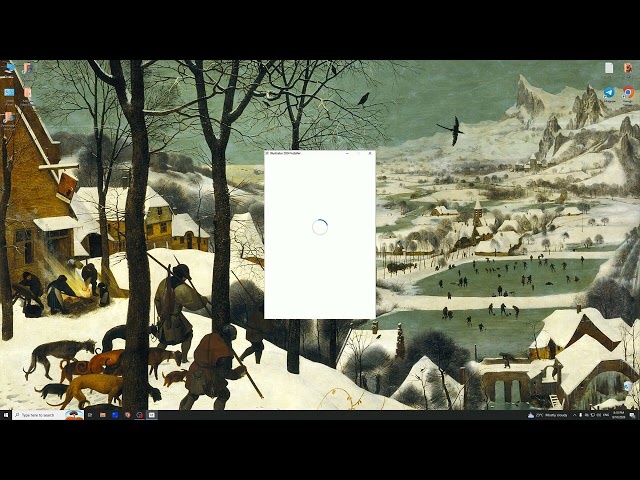Viewport: 640px width, 480px height.
Task: Select the Google Chrome desktop shortcut
Action: click(628, 95)
